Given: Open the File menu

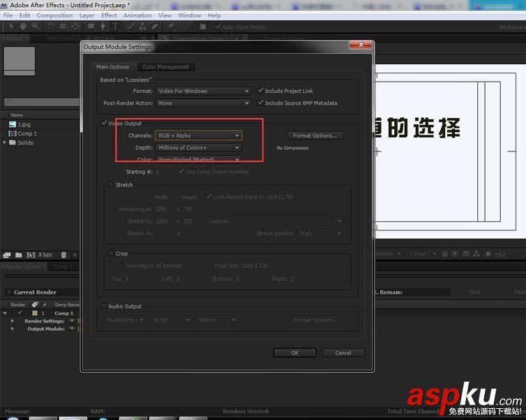Looking at the screenshot, I should pos(8,15).
